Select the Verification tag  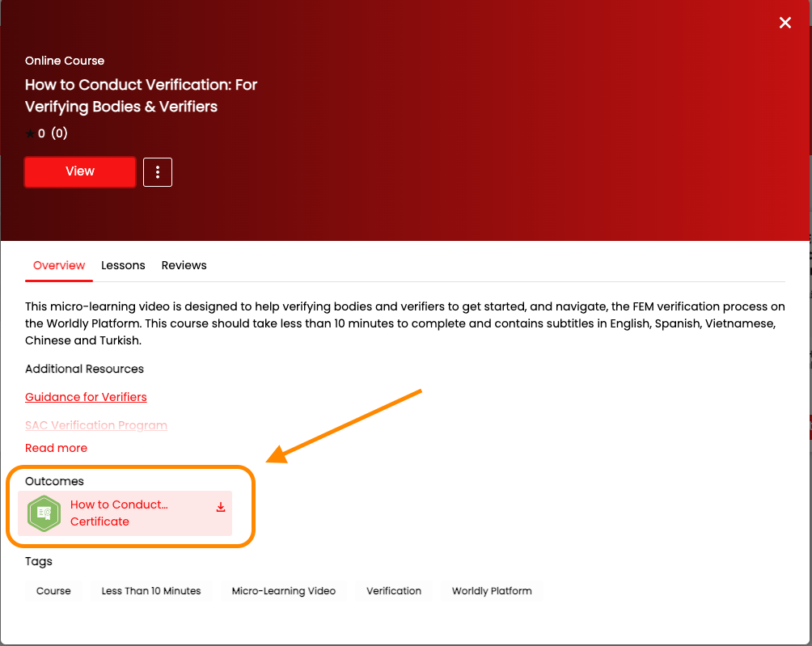point(394,591)
